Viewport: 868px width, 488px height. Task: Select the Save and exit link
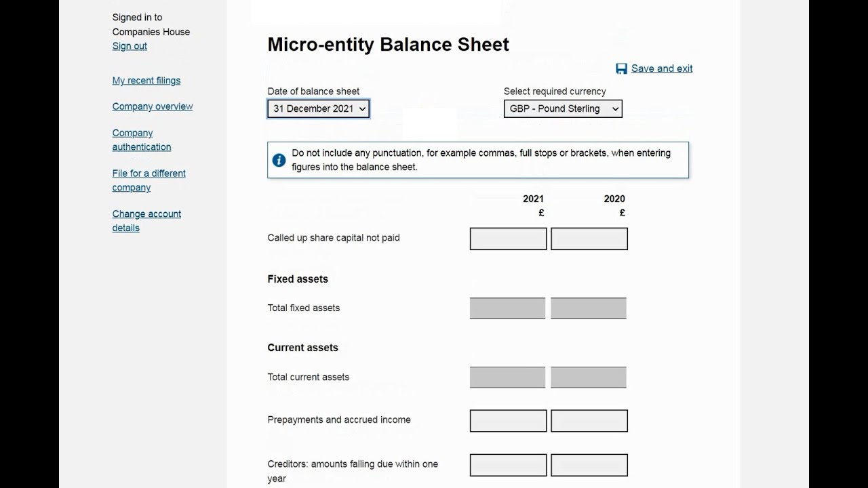click(661, 68)
